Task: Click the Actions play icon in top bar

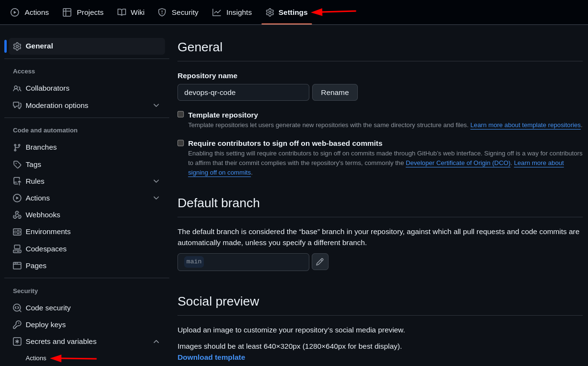Action: 15,12
